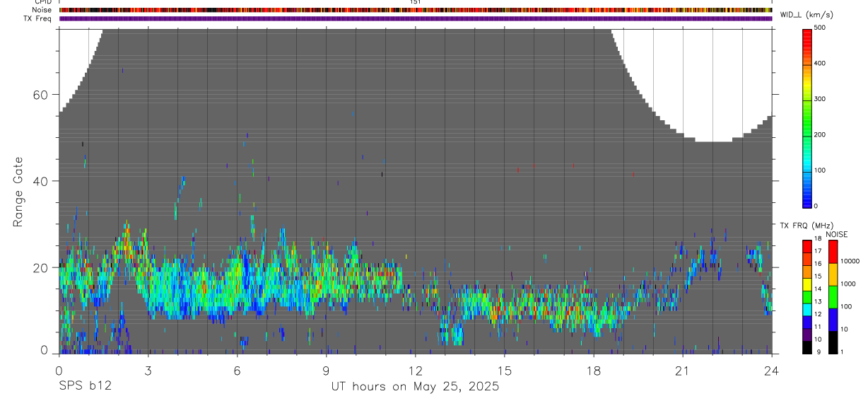Screen dimensions: 868x401
Task: Click the 6 hour tick label
Action: click(237, 370)
